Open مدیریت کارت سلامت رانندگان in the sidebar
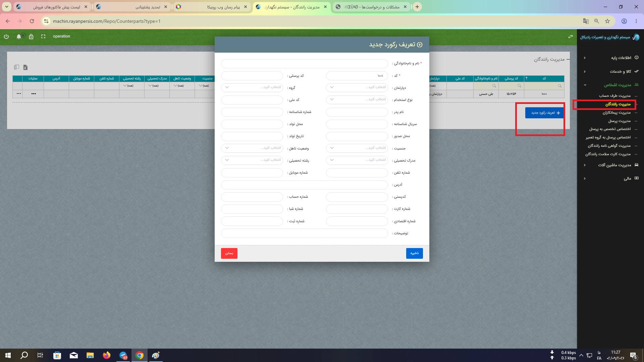Viewport: 644px width, 362px height. (608, 154)
